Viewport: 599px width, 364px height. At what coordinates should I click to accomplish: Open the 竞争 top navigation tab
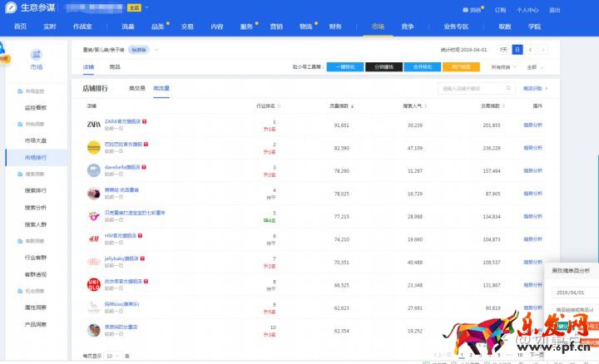point(407,27)
